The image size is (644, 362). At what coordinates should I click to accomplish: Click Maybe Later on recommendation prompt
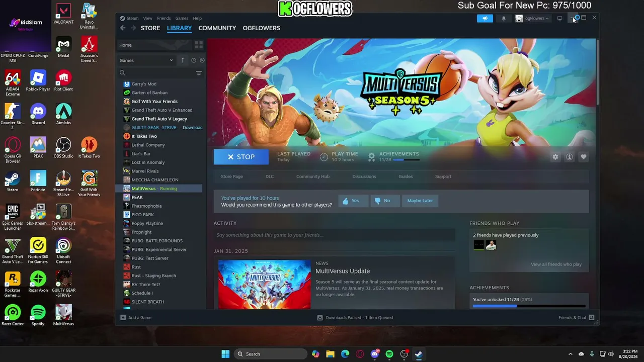(x=420, y=201)
